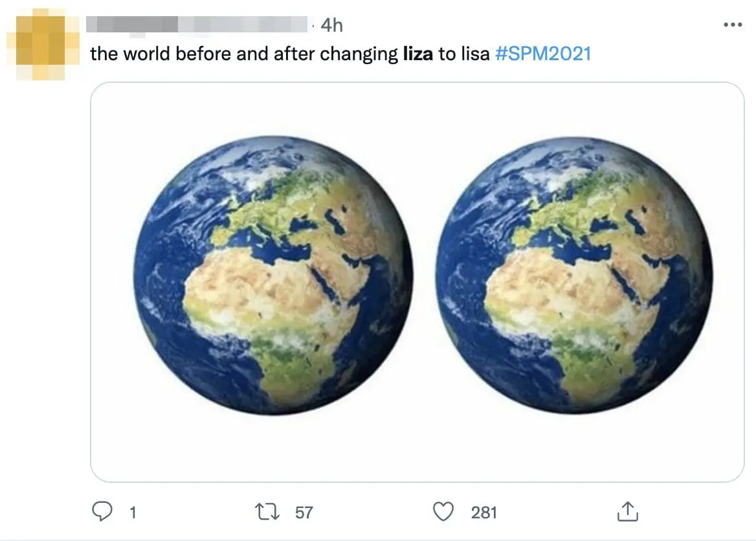Click the word "lisa" in the tweet text
The width and height of the screenshot is (756, 541).
click(474, 54)
